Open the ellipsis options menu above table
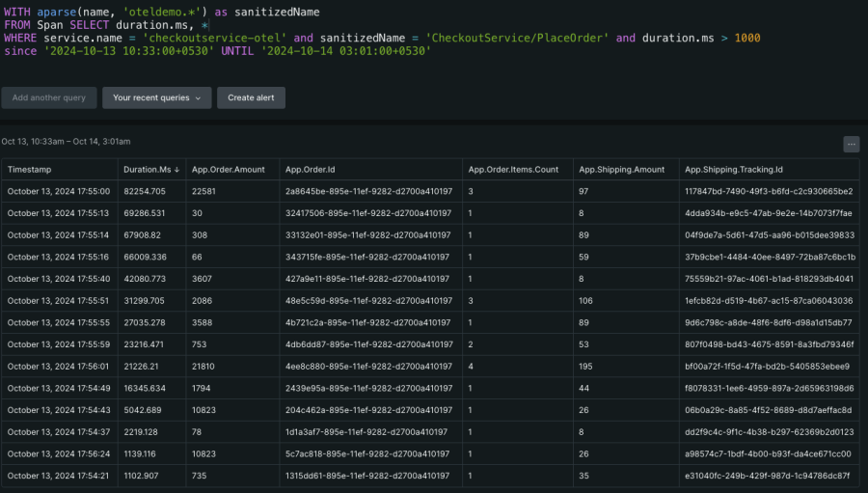This screenshot has height=493, width=868. pos(851,144)
